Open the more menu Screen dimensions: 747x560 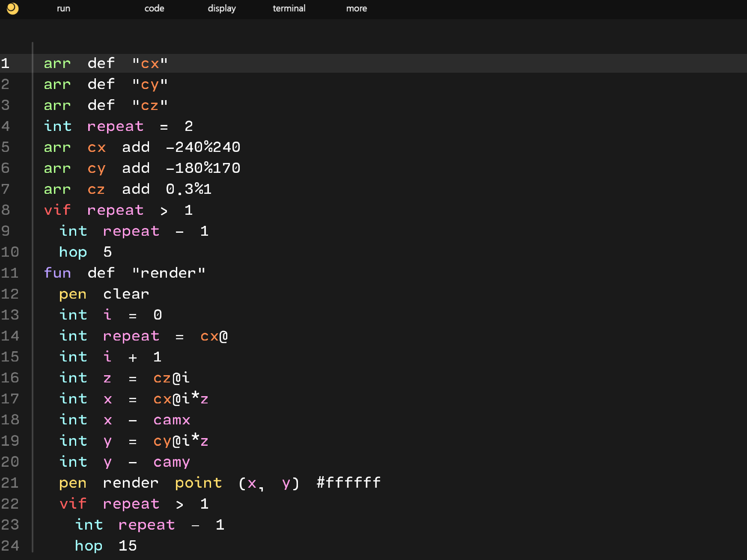tap(357, 9)
